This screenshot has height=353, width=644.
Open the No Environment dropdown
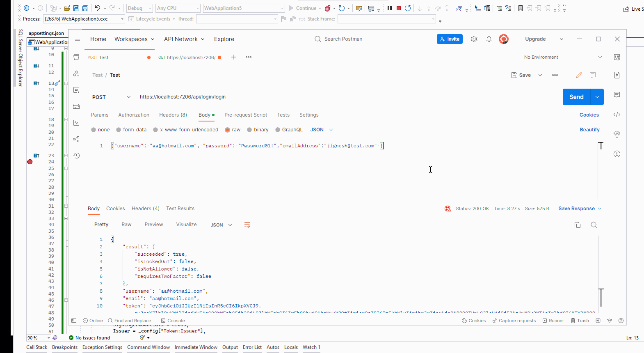pos(563,57)
